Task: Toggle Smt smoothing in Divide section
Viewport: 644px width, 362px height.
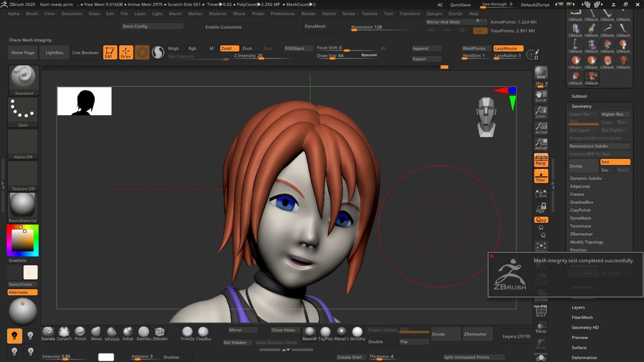Action: 615,162
